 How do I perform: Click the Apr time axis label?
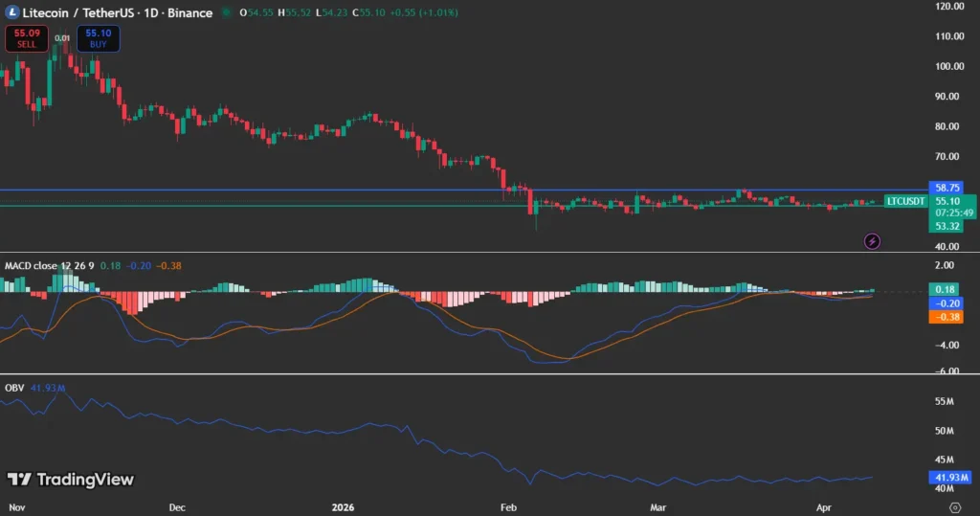click(x=824, y=507)
